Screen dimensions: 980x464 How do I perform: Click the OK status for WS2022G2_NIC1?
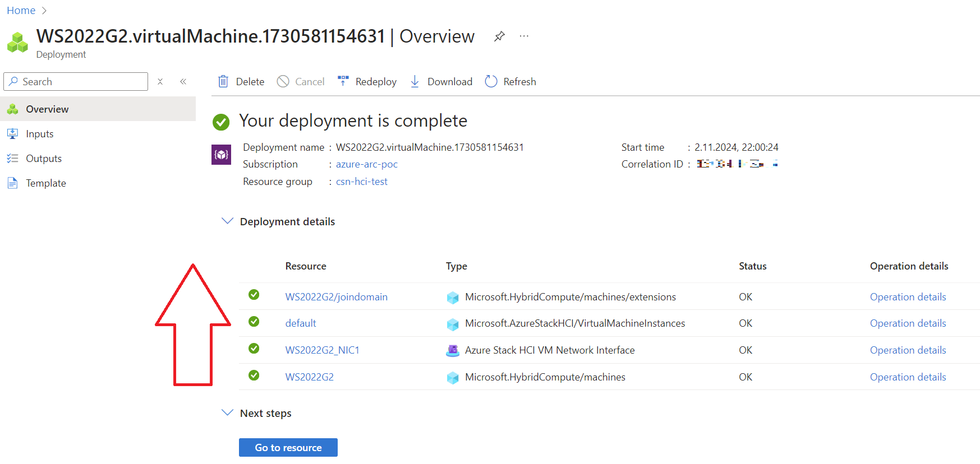click(746, 350)
